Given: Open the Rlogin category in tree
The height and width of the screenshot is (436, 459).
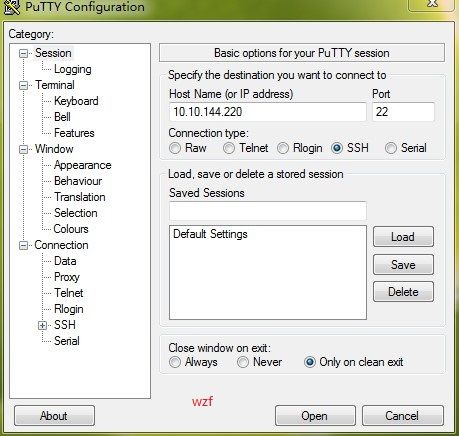Looking at the screenshot, I should tap(69, 309).
